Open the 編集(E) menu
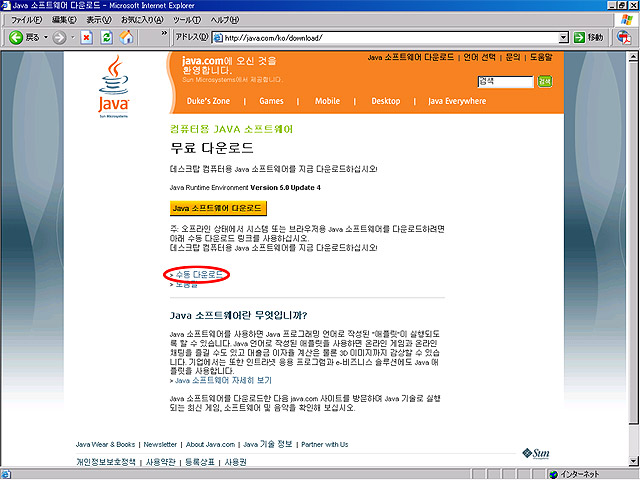 pos(64,20)
